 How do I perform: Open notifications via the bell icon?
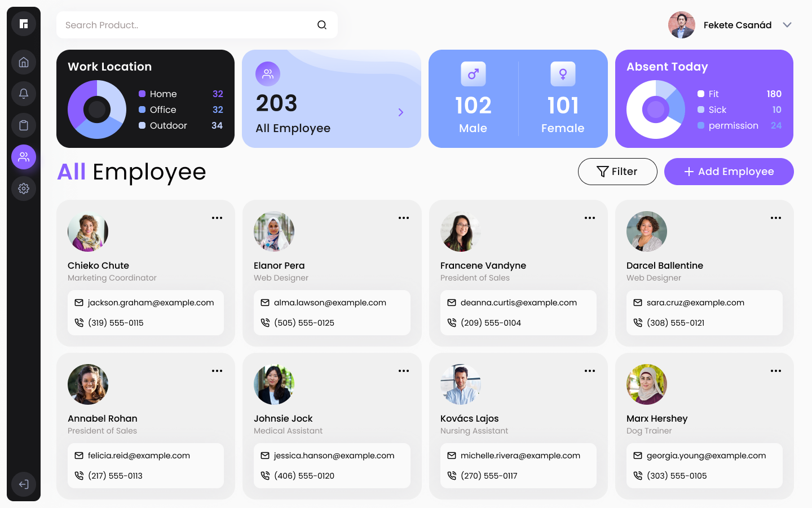(x=23, y=94)
